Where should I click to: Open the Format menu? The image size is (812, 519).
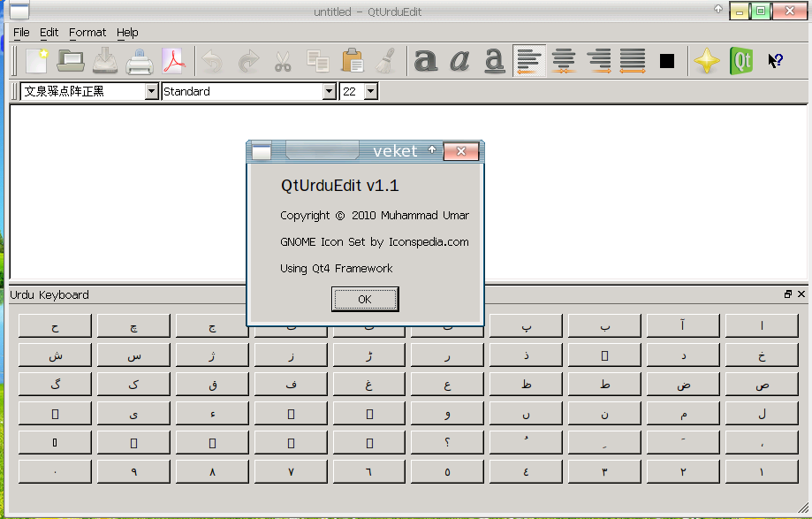[x=87, y=33]
